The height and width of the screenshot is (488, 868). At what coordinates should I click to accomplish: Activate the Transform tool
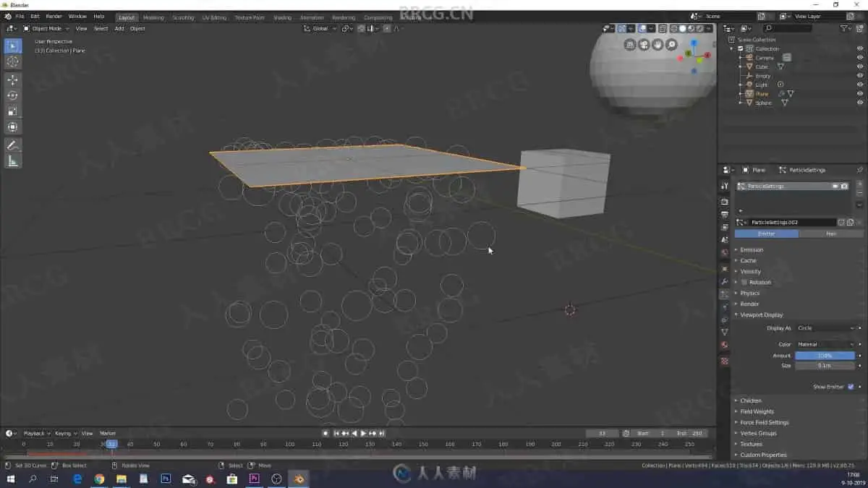click(12, 127)
